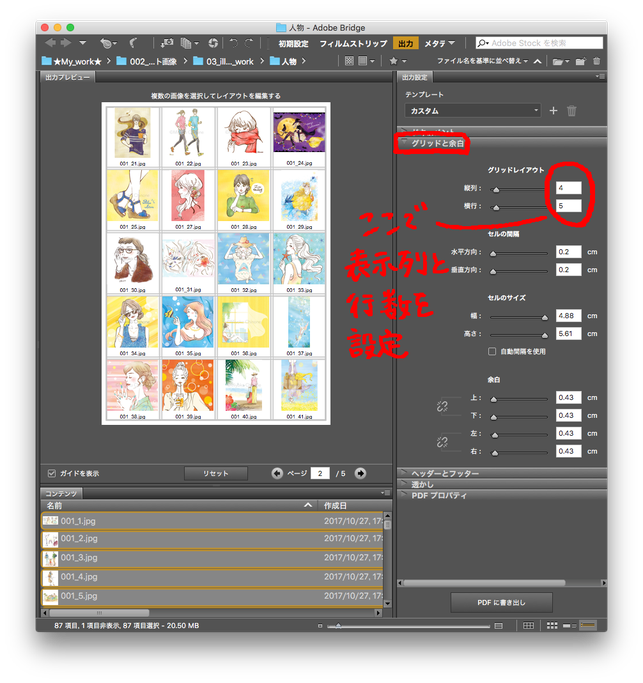Open the parent or favorites down-arrow menu
Image resolution: width=643 pixels, height=683 pixels.
(x=83, y=43)
